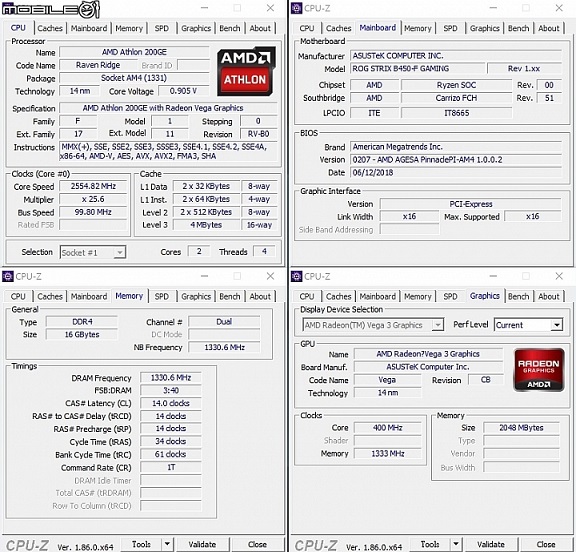576x552 pixels.
Task: Click the CPU-Z icon in Graphics window title
Action: [x=296, y=276]
